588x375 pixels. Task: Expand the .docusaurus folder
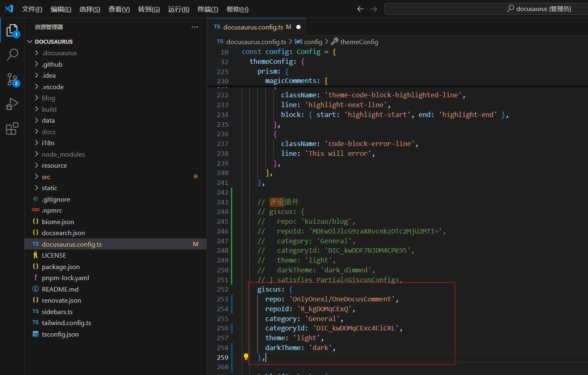click(36, 53)
